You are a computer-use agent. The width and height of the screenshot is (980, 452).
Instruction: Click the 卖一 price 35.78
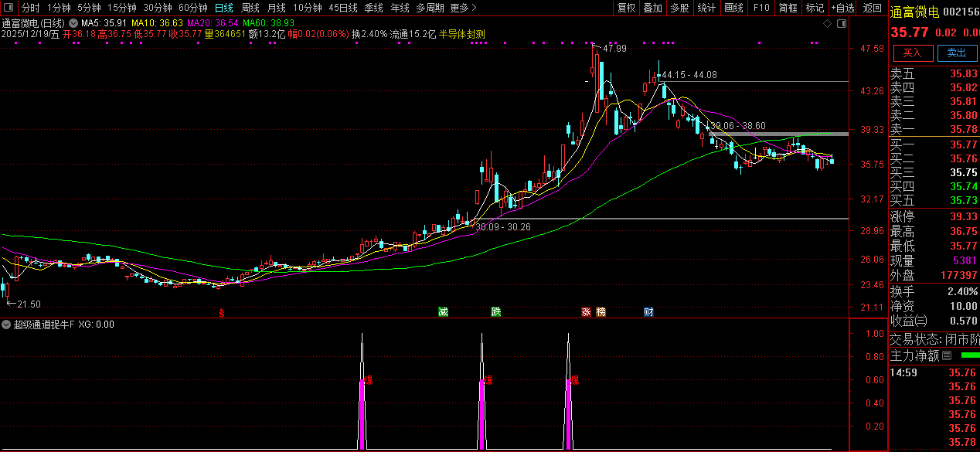point(964,129)
